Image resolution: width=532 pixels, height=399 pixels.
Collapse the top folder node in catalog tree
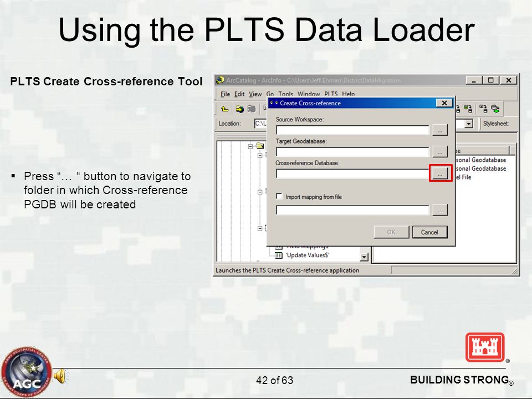(x=250, y=146)
